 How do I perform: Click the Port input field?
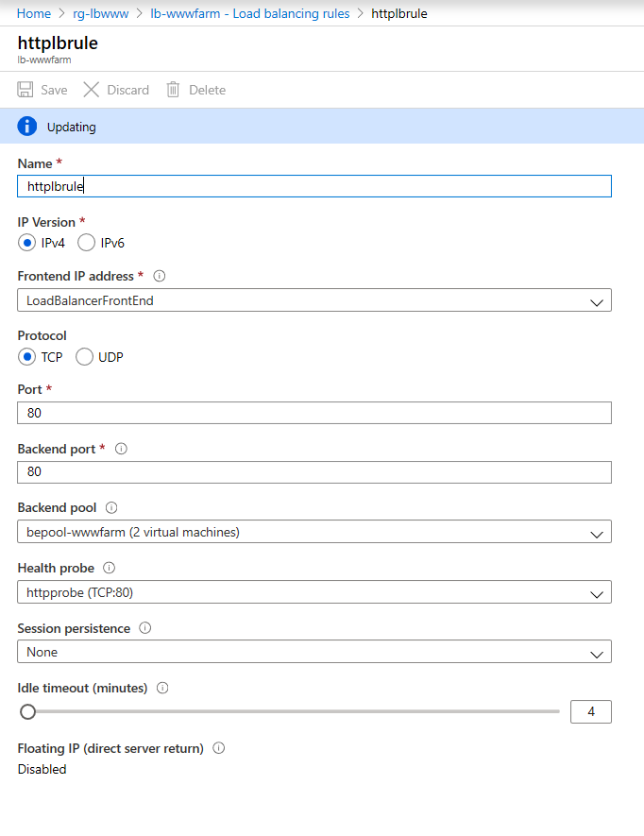(x=314, y=413)
